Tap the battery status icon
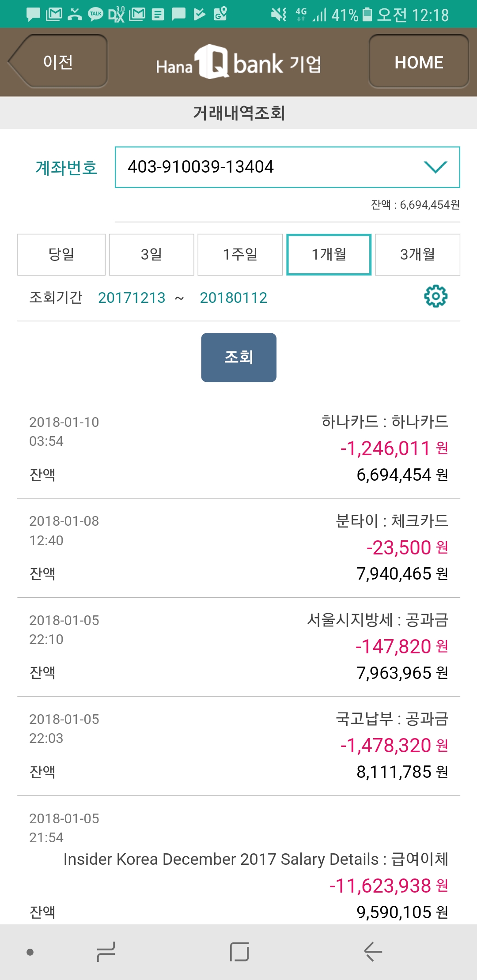This screenshot has width=477, height=980. point(367,15)
